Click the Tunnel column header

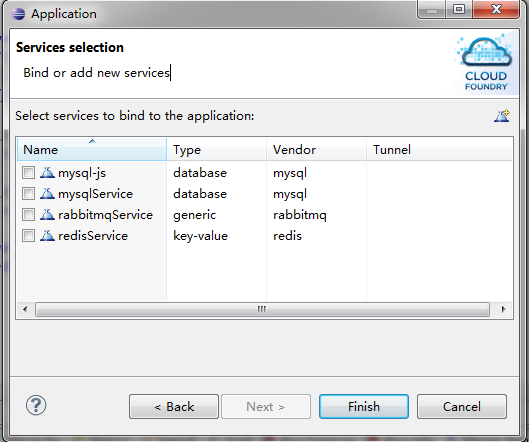point(439,149)
